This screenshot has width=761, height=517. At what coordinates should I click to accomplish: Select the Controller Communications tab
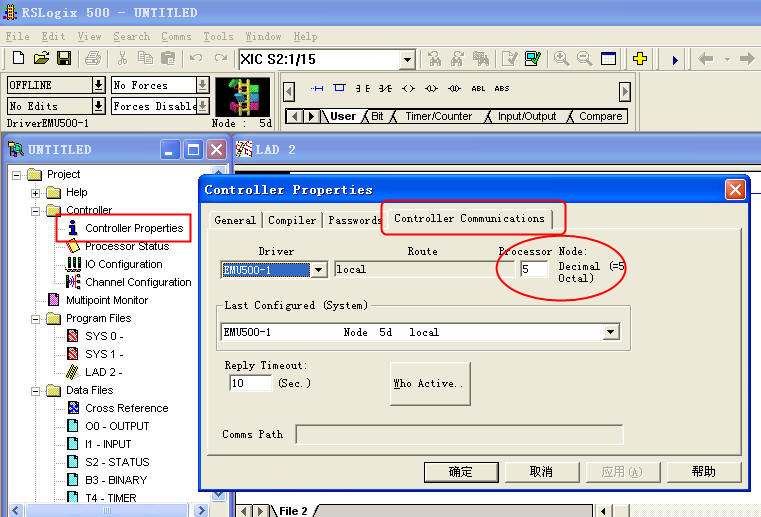[x=469, y=218]
